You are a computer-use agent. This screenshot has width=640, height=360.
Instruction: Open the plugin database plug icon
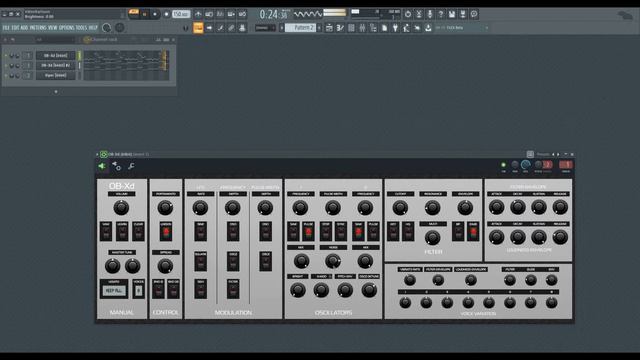coord(395,28)
